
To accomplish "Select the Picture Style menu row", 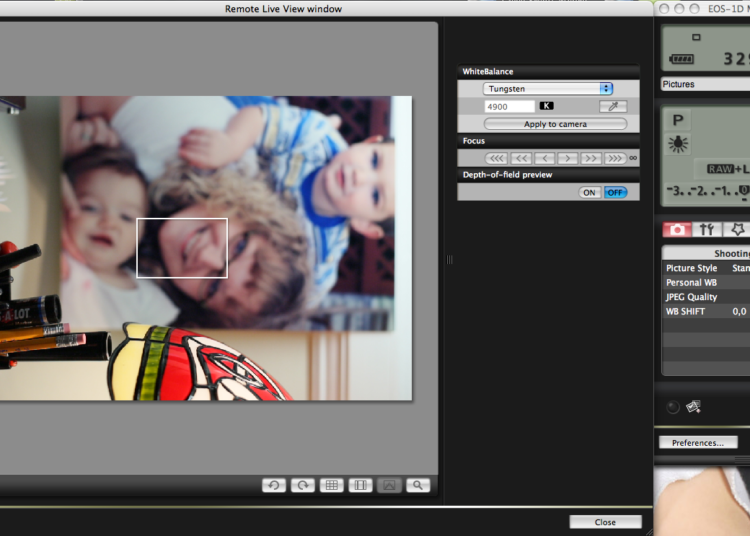I will pos(706,268).
